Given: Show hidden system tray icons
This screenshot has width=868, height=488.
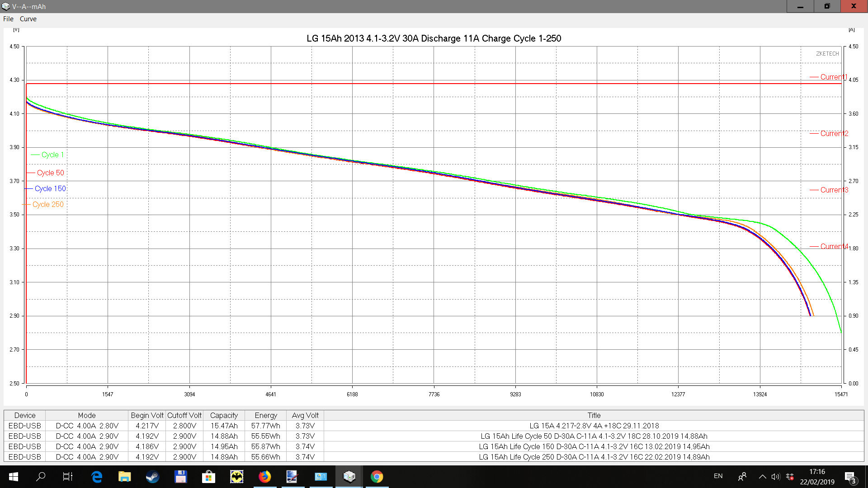Looking at the screenshot, I should point(762,477).
